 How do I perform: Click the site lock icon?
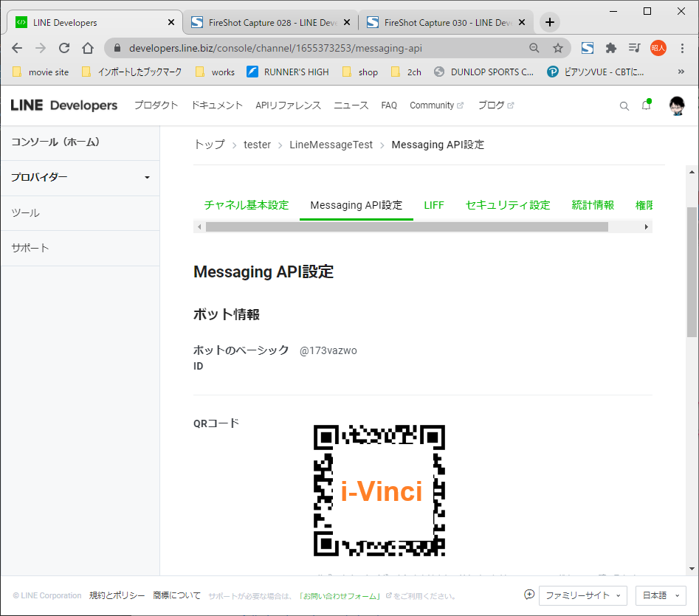(117, 48)
